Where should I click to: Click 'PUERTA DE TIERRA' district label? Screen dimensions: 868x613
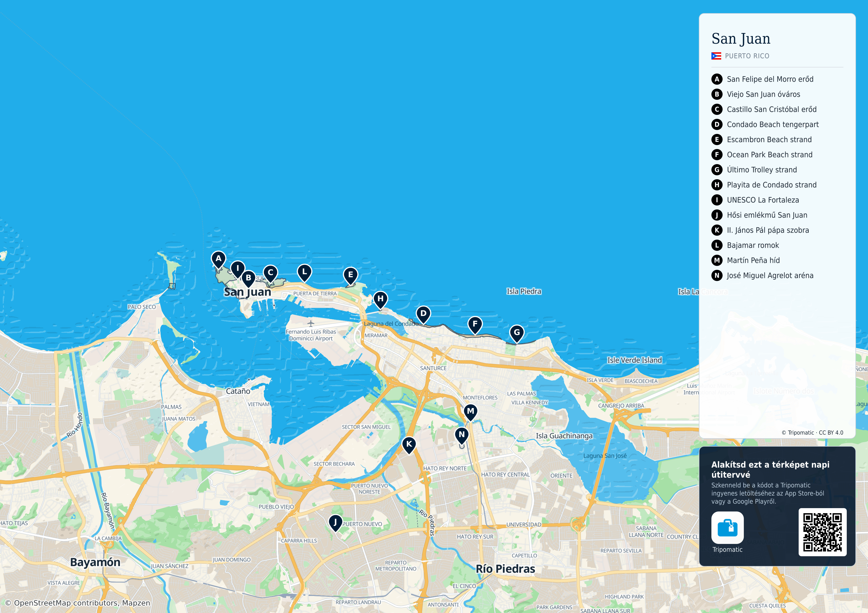pyautogui.click(x=315, y=293)
